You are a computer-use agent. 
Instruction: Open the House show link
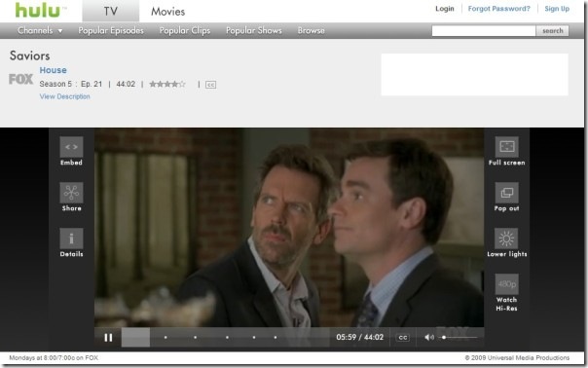click(54, 70)
